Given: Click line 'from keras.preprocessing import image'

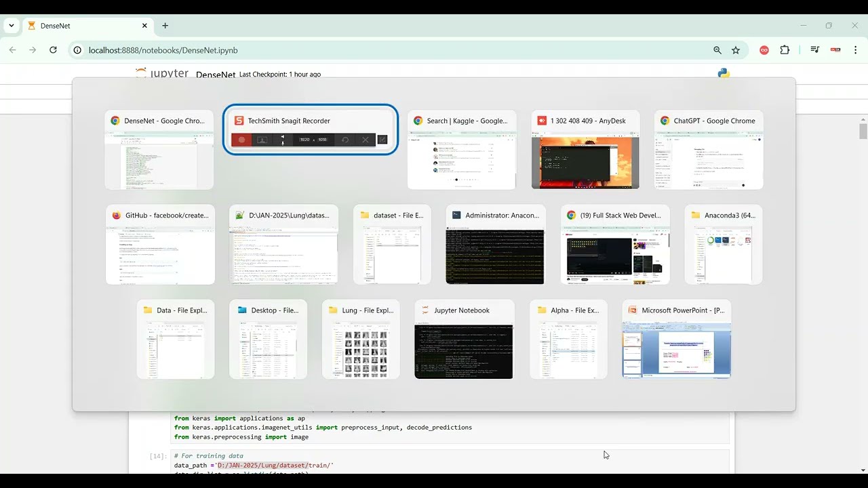Looking at the screenshot, I should pyautogui.click(x=241, y=437).
